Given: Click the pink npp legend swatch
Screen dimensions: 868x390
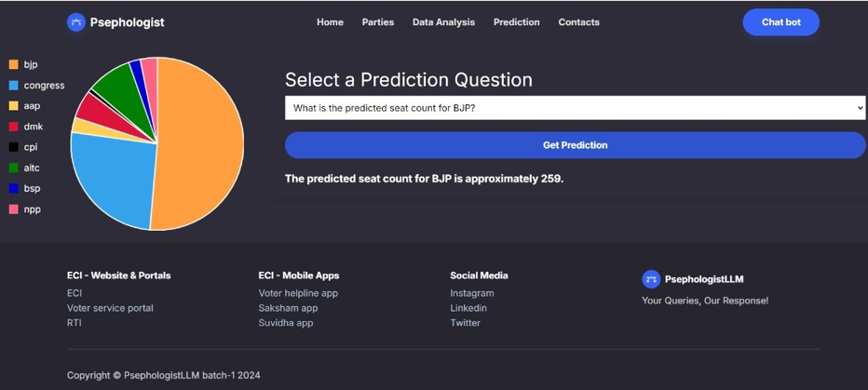Looking at the screenshot, I should pyautogui.click(x=14, y=209).
